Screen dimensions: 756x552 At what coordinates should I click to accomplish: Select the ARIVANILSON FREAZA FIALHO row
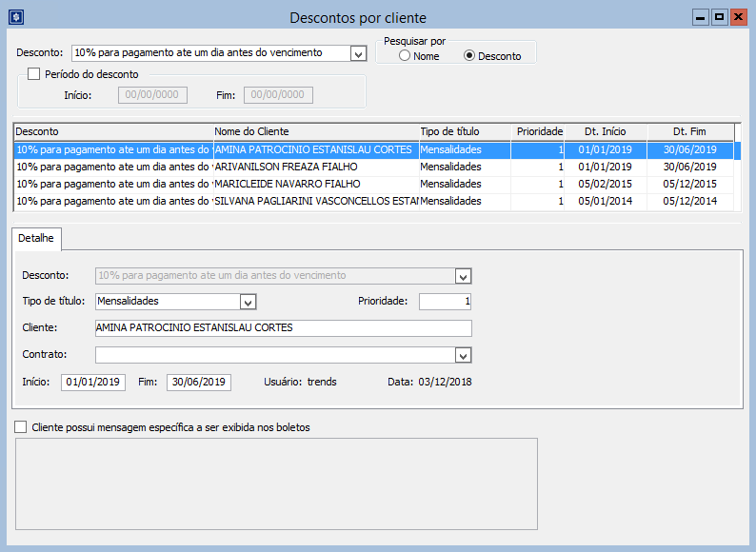[314, 167]
